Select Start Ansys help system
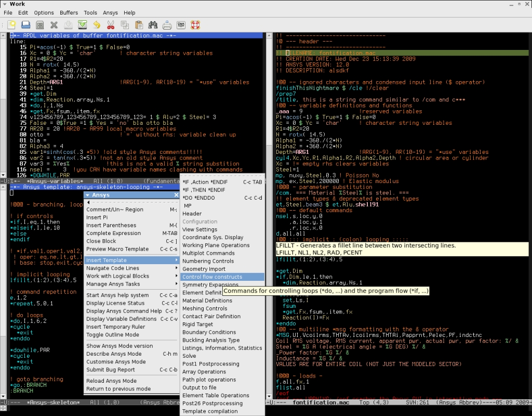 [131, 295]
